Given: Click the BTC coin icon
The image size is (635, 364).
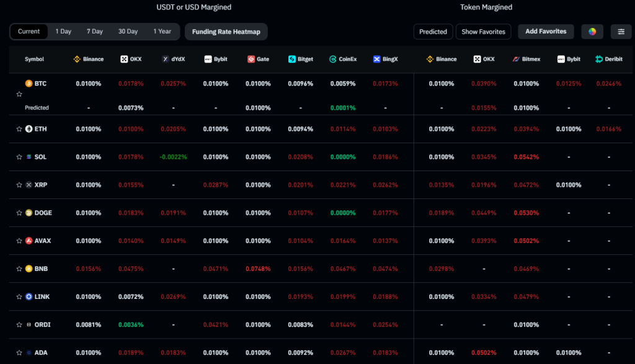Looking at the screenshot, I should point(29,83).
